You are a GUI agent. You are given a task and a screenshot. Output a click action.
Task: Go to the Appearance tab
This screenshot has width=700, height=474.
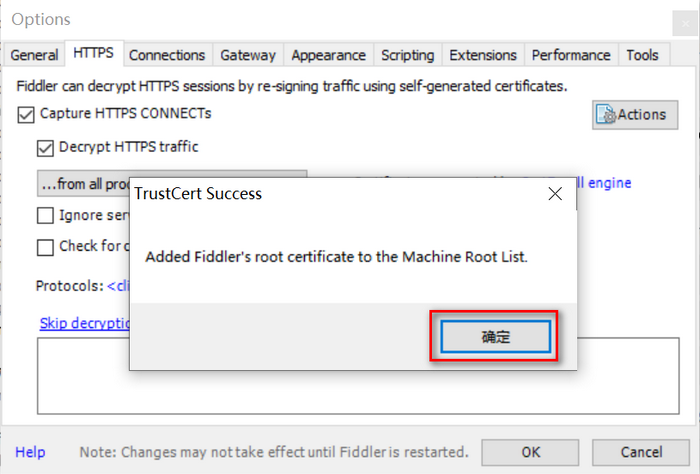point(329,55)
